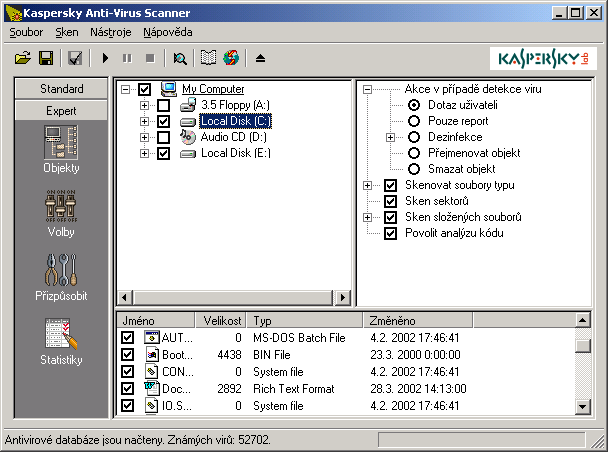Open the Nástroje menu
The width and height of the screenshot is (608, 452).
111,32
